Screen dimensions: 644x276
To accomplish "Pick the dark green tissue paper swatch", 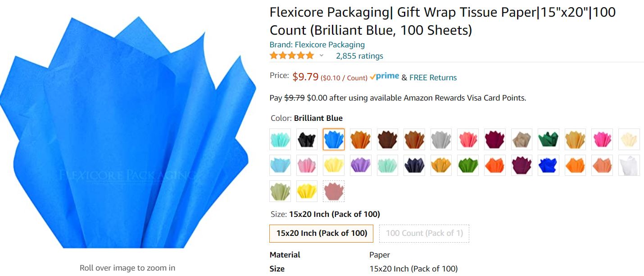I will click(x=549, y=139).
